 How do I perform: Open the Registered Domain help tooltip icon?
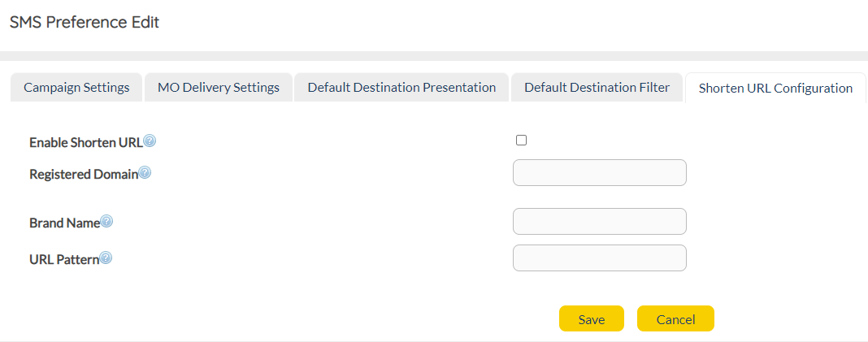[145, 172]
